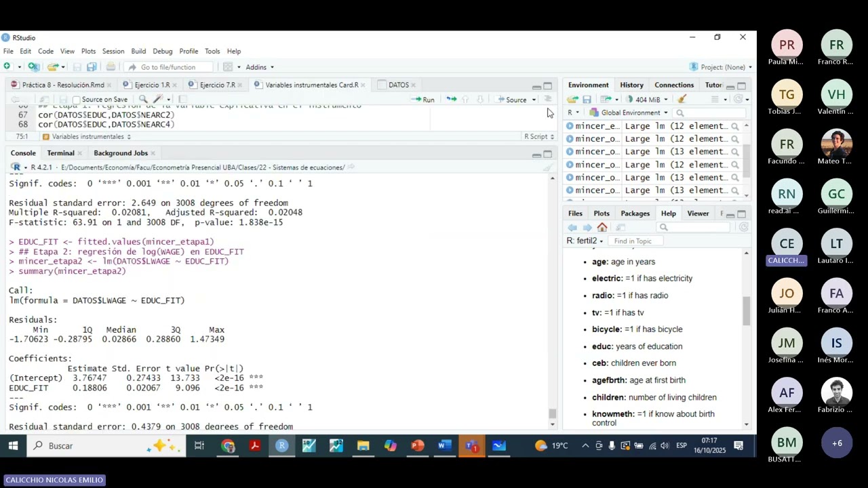Click the Source button
Screen dimensions: 868x488
coord(512,100)
